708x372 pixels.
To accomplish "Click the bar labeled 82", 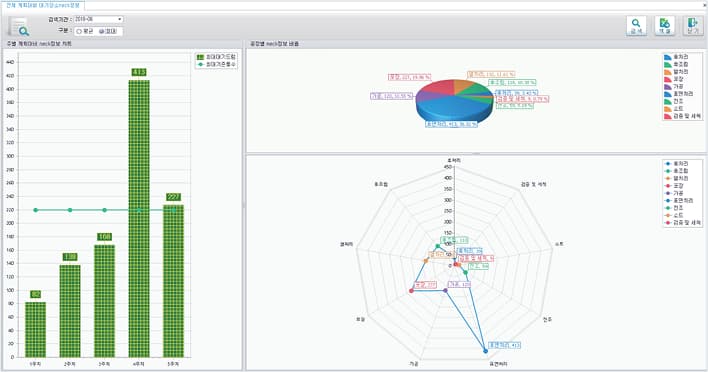I will tap(35, 330).
